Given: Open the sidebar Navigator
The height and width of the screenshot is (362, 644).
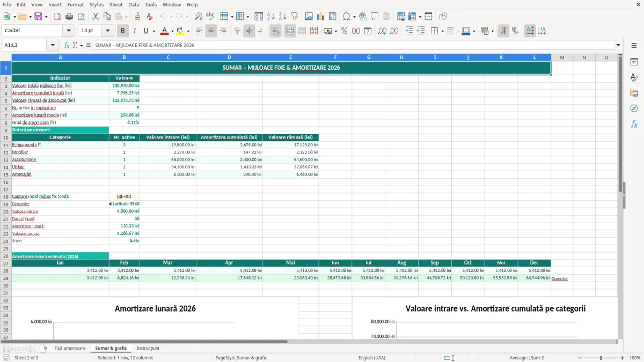Looking at the screenshot, I should pos(634,108).
